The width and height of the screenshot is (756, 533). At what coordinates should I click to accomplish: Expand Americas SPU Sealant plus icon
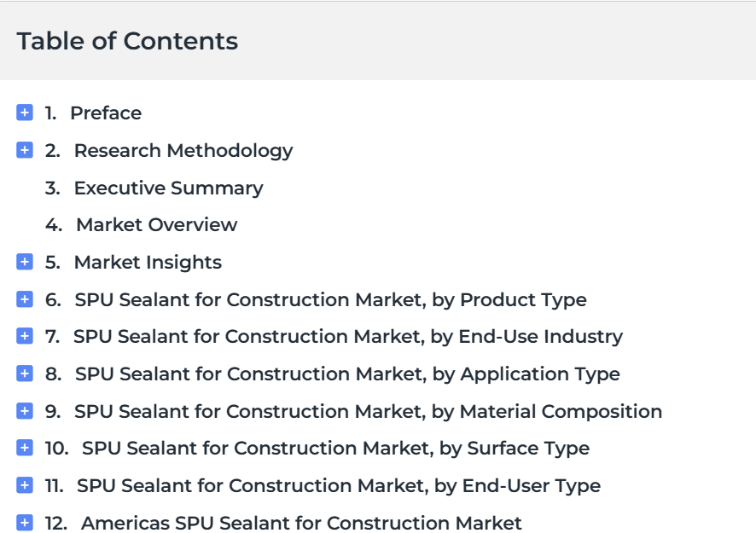click(x=25, y=523)
